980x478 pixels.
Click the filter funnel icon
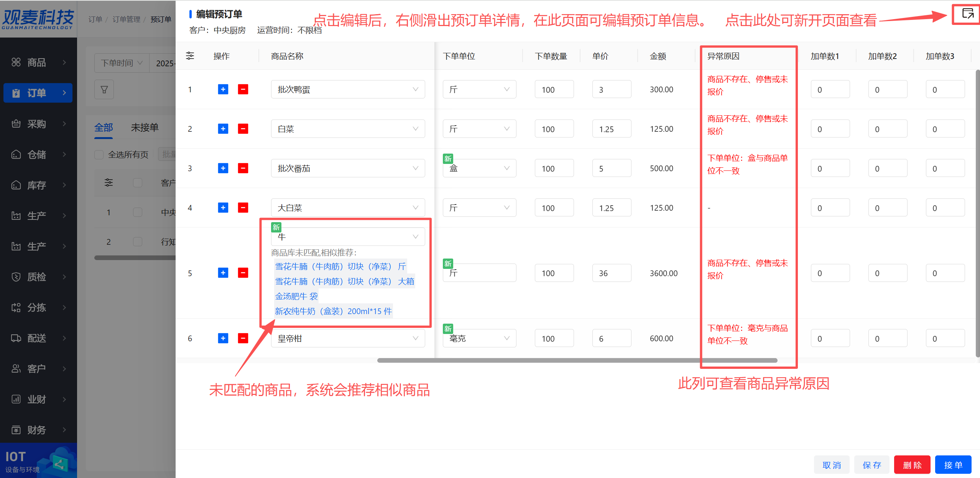104,89
